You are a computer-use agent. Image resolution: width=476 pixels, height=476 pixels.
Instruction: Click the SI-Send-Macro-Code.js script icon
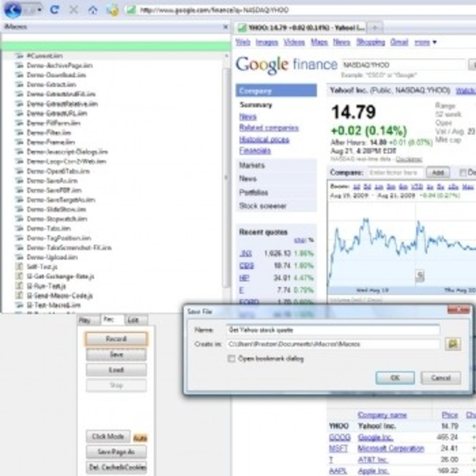pos(19,295)
